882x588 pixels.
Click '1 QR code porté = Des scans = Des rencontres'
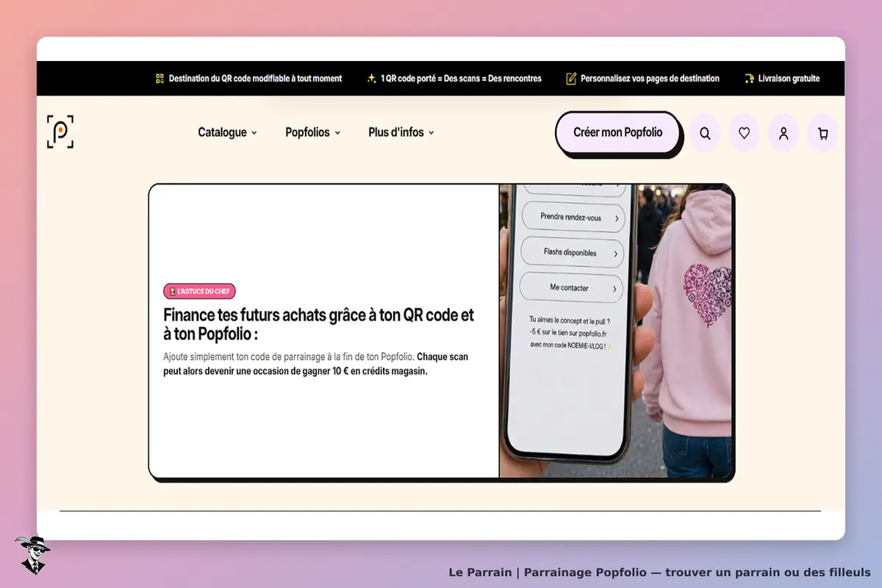coord(461,78)
